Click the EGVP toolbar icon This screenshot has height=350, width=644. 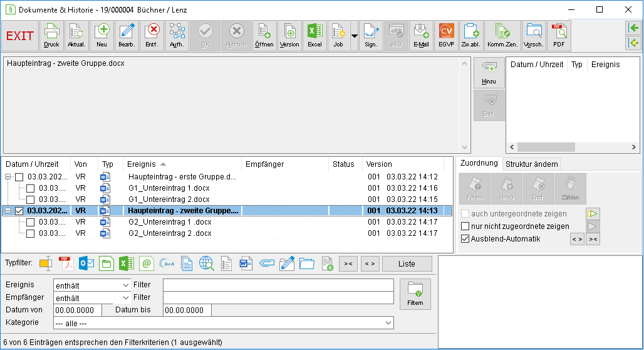click(x=446, y=36)
